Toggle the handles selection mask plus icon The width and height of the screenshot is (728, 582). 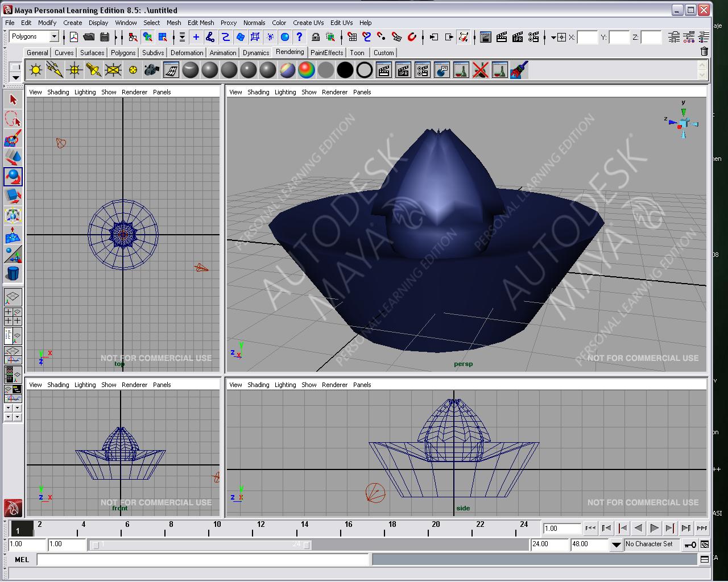pyautogui.click(x=196, y=37)
